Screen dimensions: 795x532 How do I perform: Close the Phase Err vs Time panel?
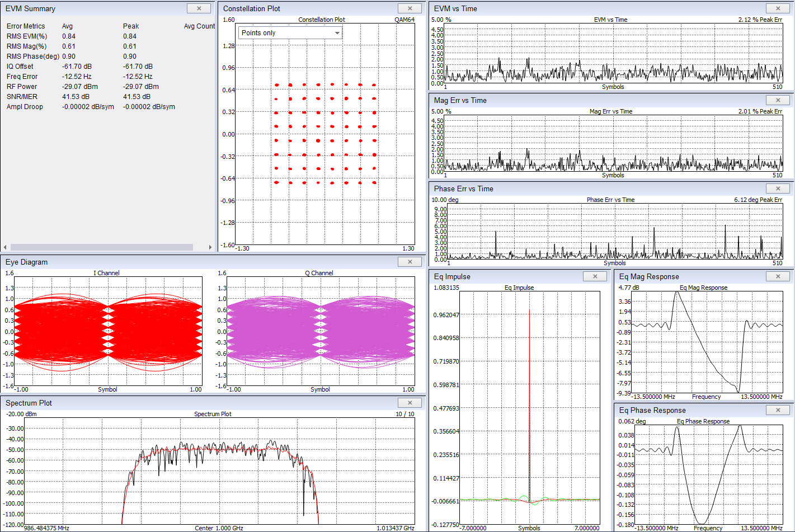778,189
